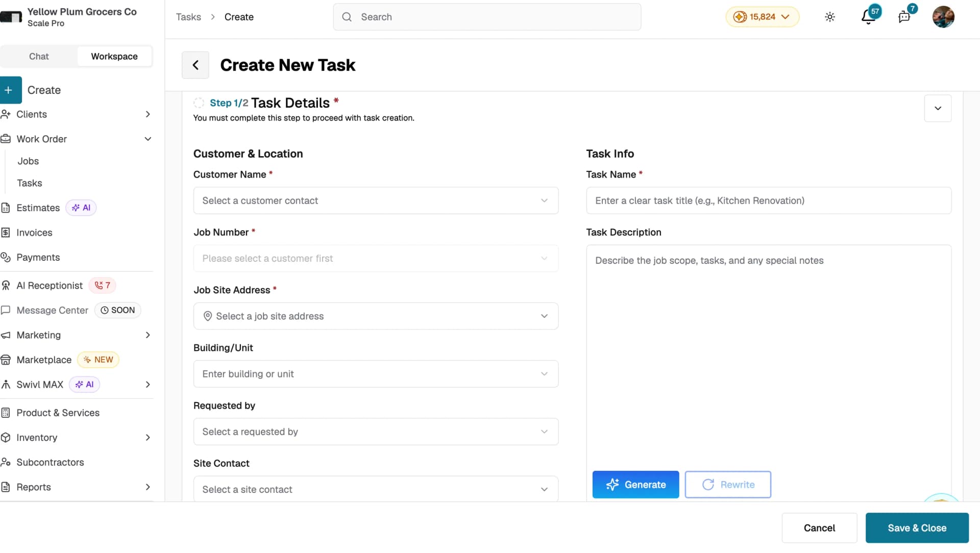Click the Clients sidebar icon
The image size is (980, 553).
click(x=6, y=114)
